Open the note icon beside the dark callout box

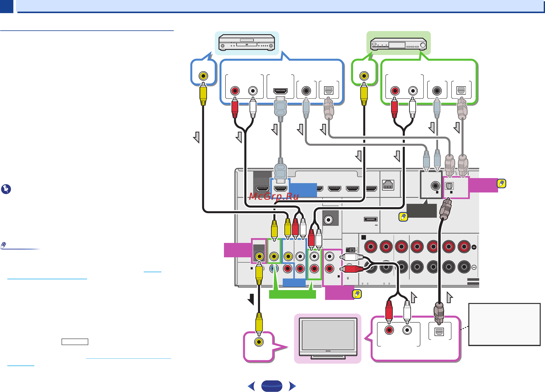(403, 217)
